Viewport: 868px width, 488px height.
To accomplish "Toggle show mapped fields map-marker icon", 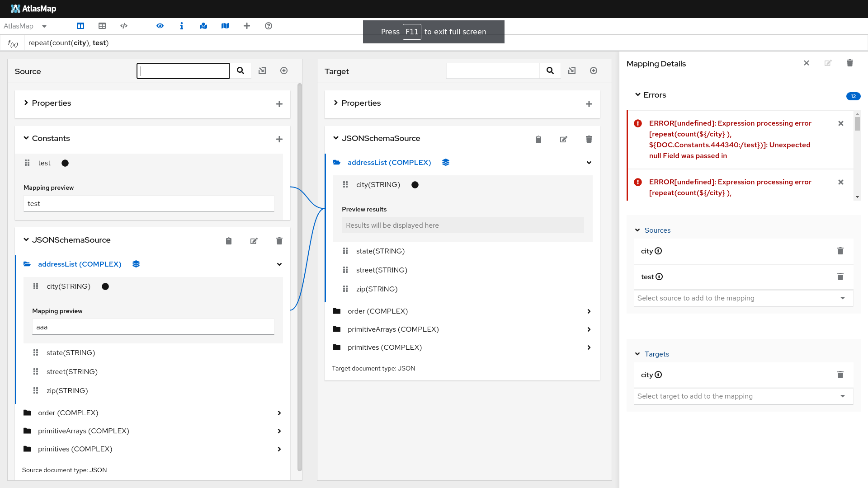I will click(x=203, y=26).
